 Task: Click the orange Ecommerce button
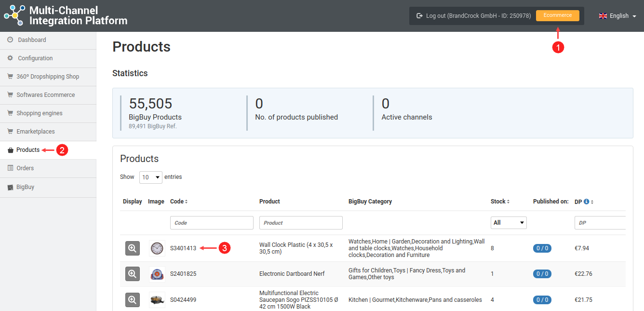pyautogui.click(x=557, y=15)
